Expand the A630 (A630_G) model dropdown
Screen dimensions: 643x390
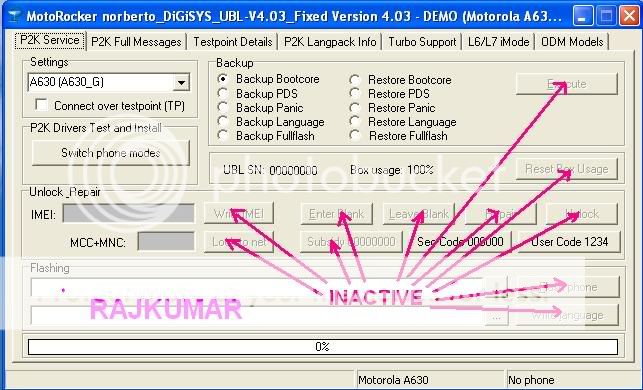coord(181,83)
